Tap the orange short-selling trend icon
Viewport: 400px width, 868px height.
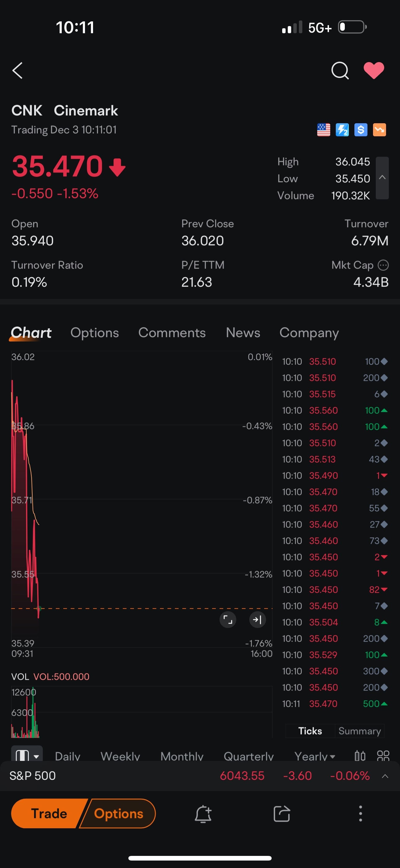380,130
